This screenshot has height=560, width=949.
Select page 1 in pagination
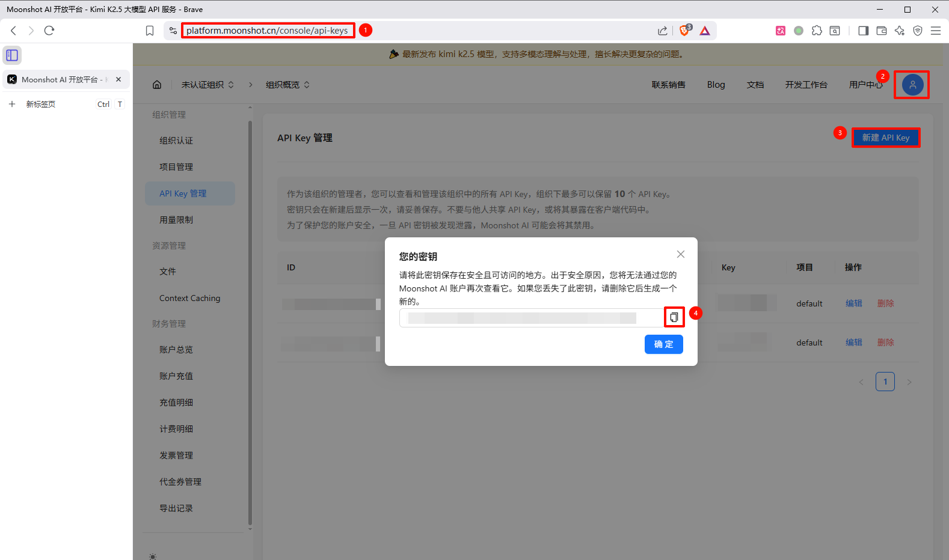[885, 382]
